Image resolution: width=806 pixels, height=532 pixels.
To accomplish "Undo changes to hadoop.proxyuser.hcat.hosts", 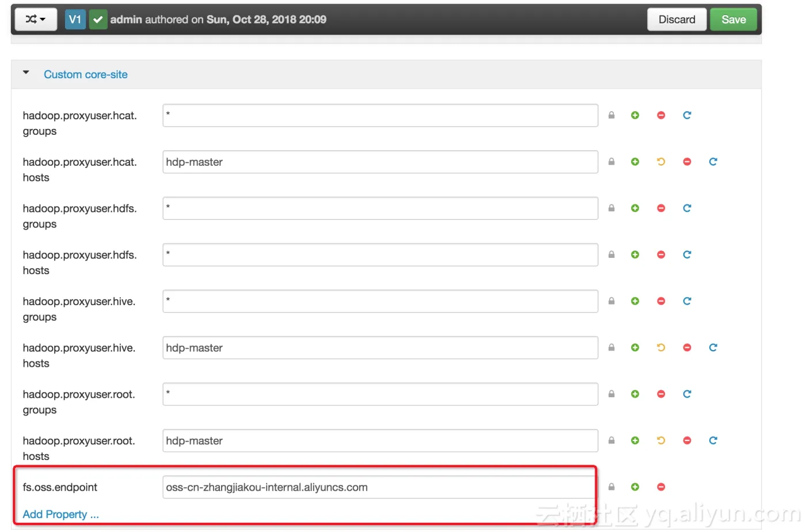I will [x=661, y=162].
